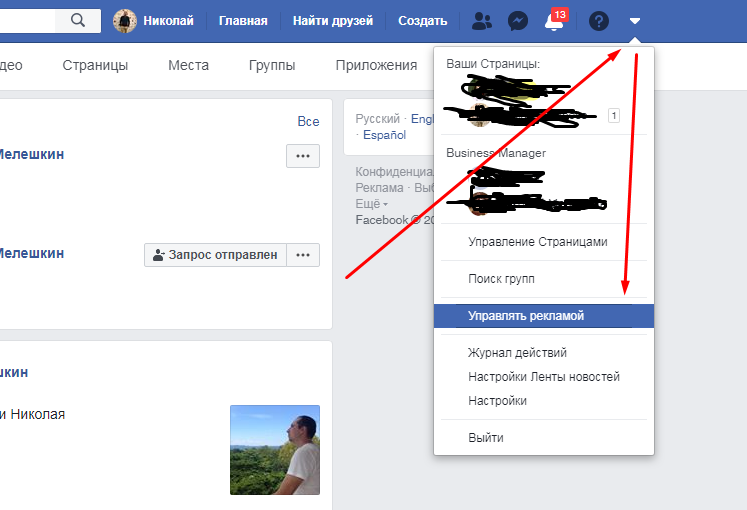Click the page notification badge showing 1
The image size is (747, 510).
click(614, 116)
